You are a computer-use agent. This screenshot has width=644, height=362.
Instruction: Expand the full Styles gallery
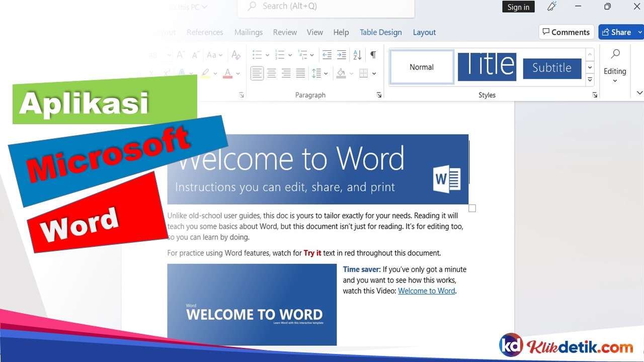(x=590, y=79)
